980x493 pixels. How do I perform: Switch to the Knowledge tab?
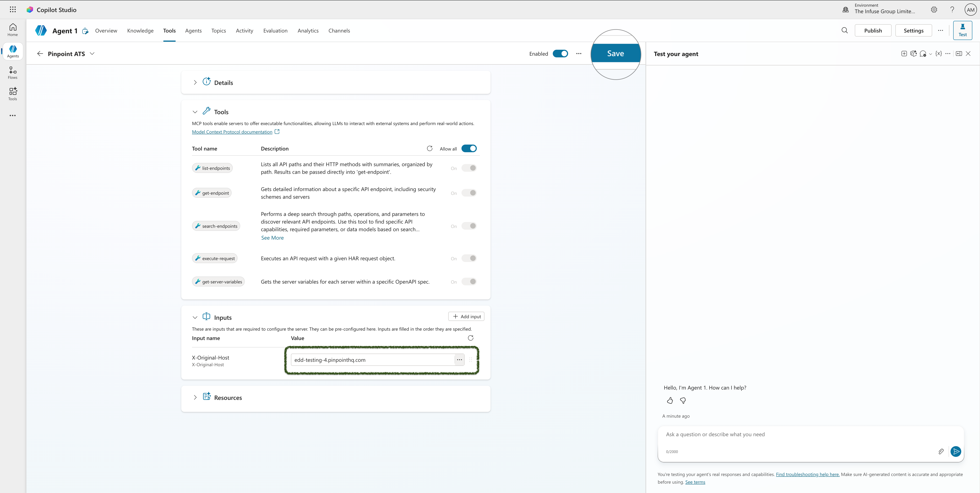coord(140,31)
